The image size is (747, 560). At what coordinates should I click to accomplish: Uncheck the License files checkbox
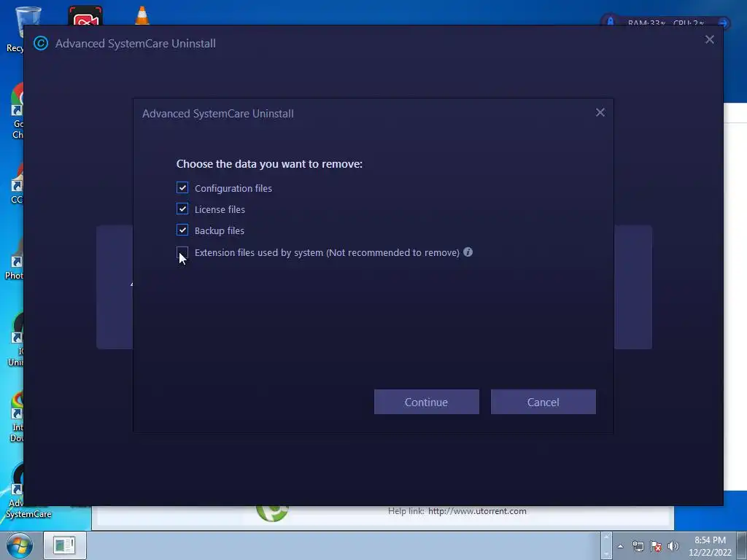pyautogui.click(x=182, y=209)
